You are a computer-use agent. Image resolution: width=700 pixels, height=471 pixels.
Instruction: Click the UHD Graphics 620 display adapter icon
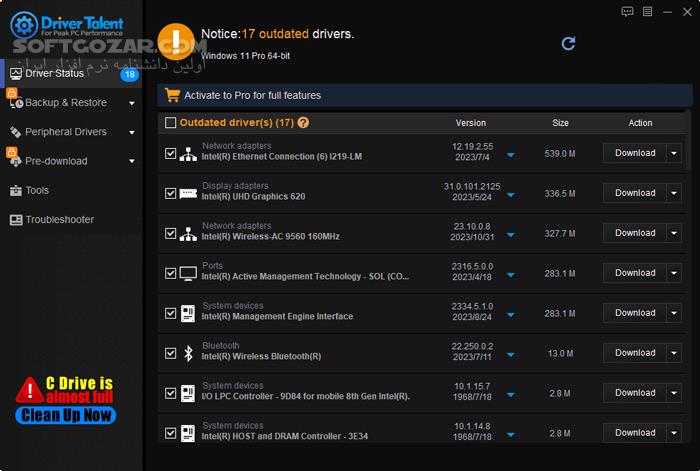(188, 193)
